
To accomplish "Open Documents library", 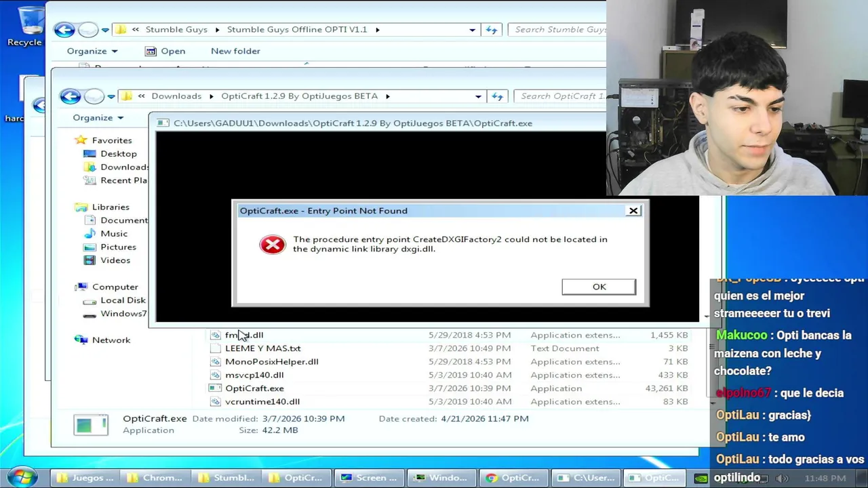I will pos(115,220).
